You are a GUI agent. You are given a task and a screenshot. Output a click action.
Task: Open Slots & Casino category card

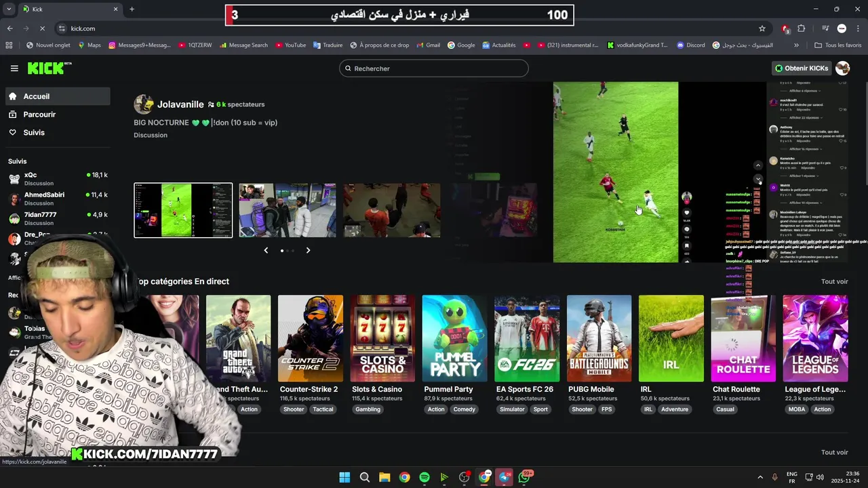pos(382,338)
